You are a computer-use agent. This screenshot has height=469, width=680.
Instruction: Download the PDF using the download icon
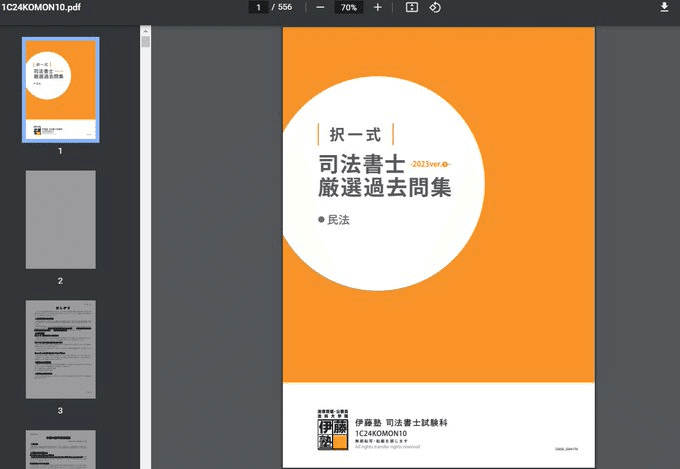click(x=664, y=7)
